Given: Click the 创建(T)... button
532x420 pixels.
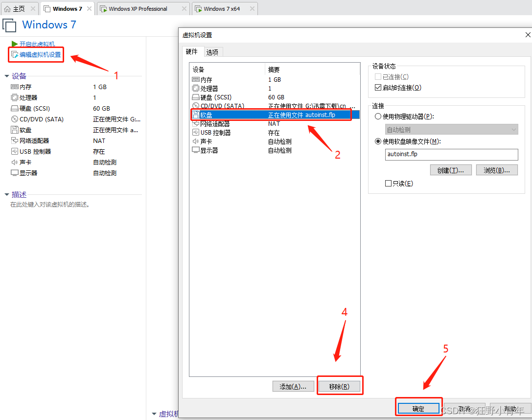Looking at the screenshot, I should point(451,170).
